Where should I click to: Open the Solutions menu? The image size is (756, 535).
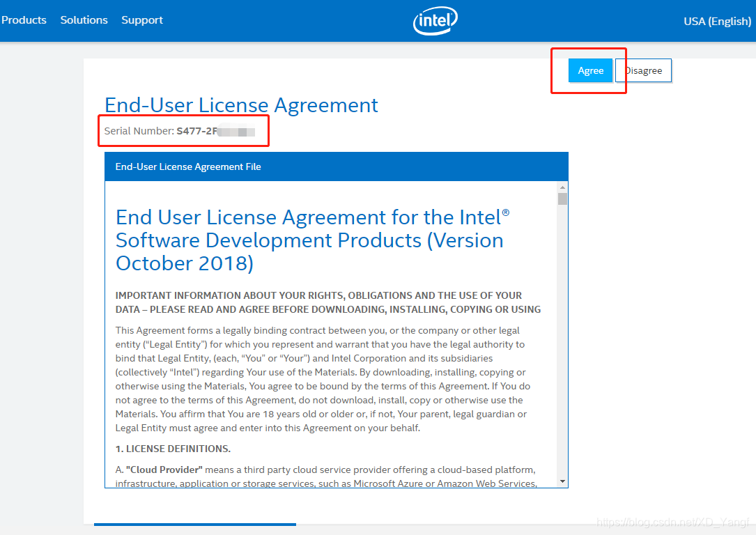pyautogui.click(x=84, y=20)
